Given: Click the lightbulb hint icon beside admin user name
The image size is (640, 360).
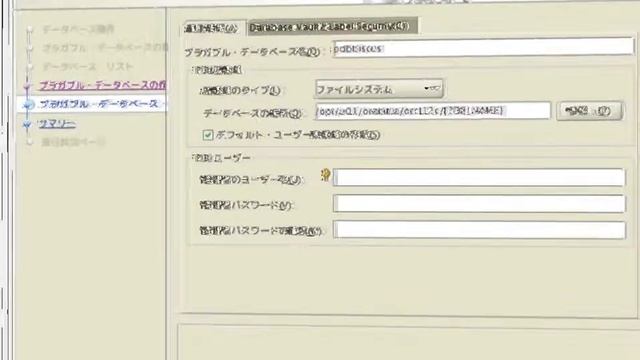Looking at the screenshot, I should coord(325,175).
